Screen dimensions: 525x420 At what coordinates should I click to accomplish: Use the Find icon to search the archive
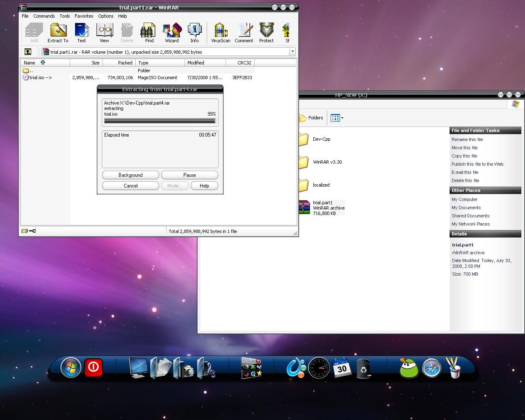[148, 33]
